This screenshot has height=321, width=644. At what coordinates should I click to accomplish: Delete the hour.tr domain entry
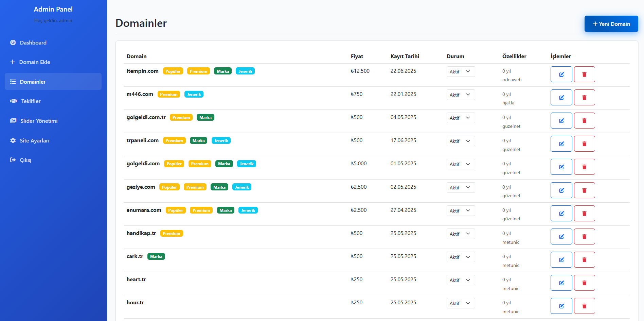click(x=584, y=306)
